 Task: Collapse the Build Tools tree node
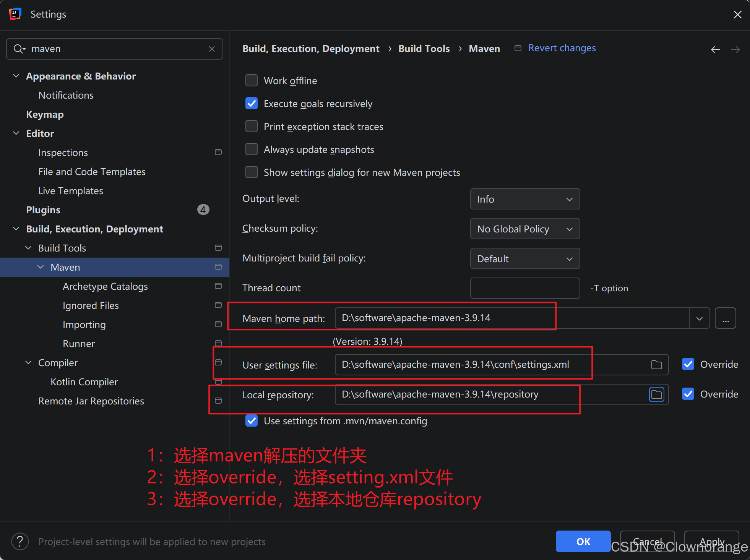pos(29,248)
